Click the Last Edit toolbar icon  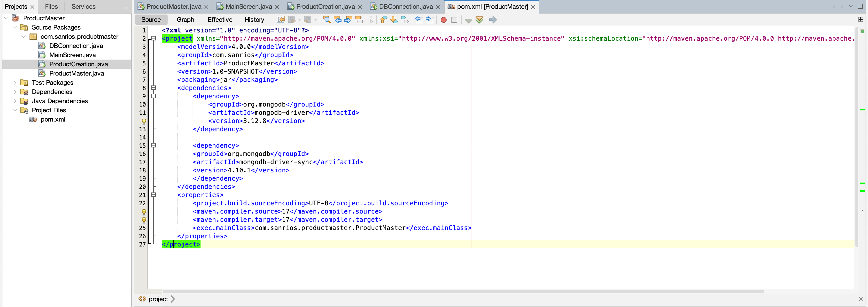click(281, 20)
